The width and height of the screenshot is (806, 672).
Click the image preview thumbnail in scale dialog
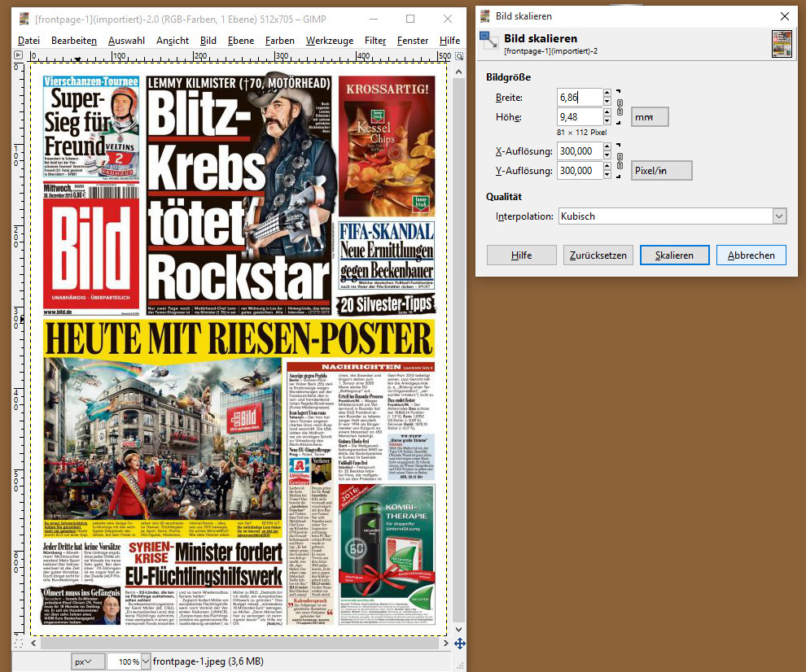tap(782, 44)
